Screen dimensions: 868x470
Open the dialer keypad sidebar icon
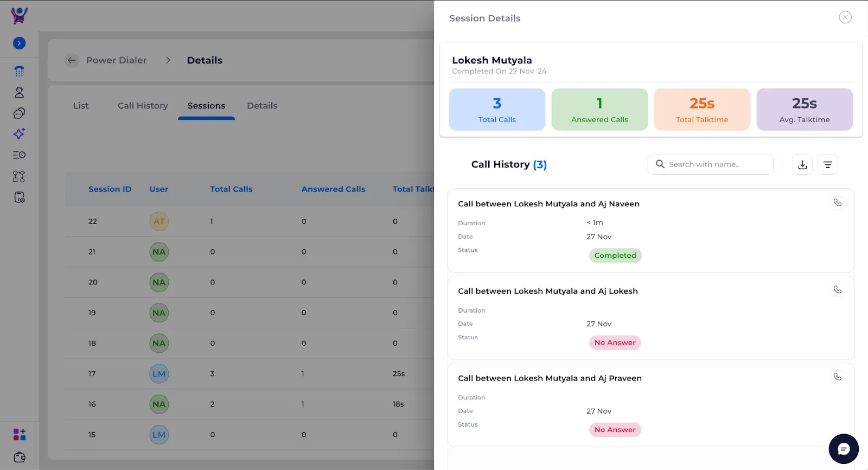tap(19, 72)
